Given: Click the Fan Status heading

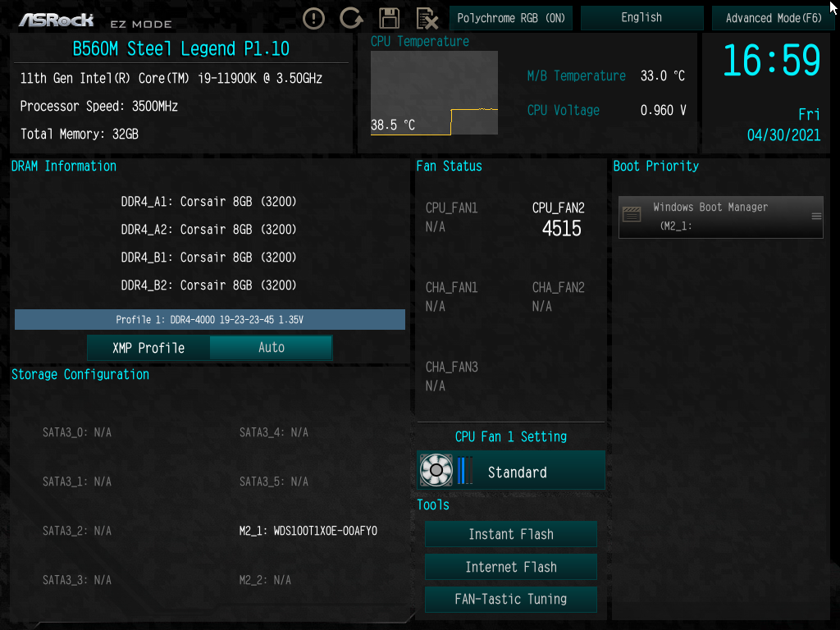Looking at the screenshot, I should (x=449, y=166).
